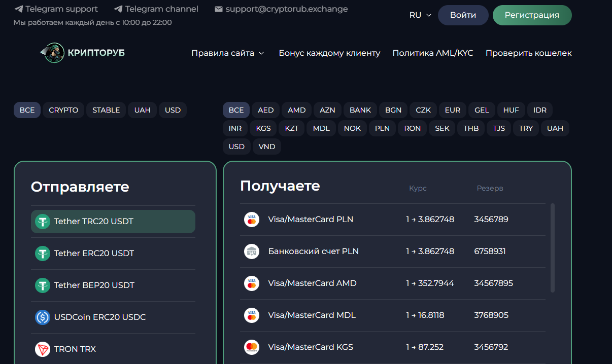612x364 pixels.
Task: Choose TRON TRX to send
Action: point(113,349)
